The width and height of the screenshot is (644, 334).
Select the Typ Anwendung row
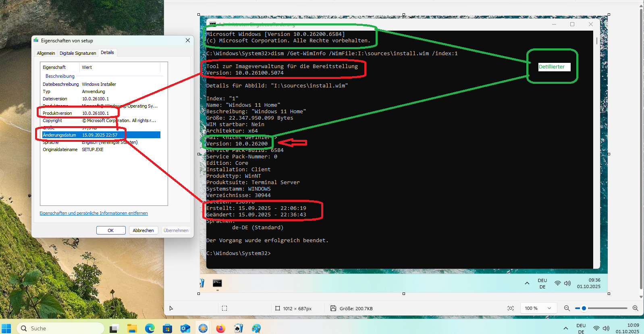tap(101, 91)
